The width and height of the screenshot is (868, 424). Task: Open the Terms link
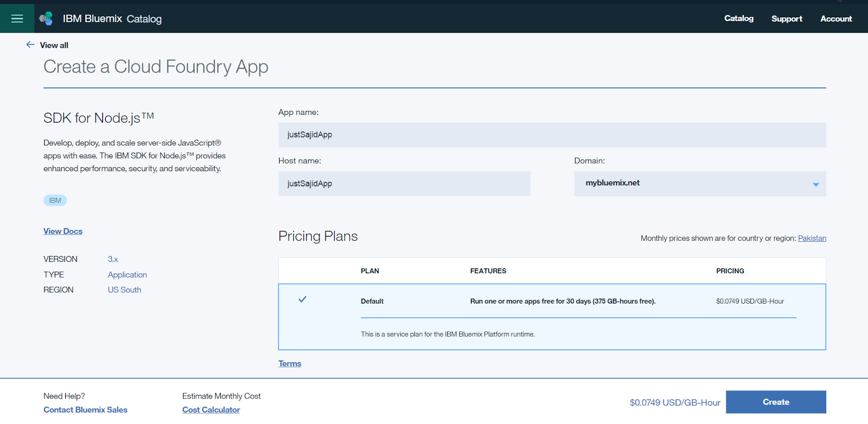[290, 363]
